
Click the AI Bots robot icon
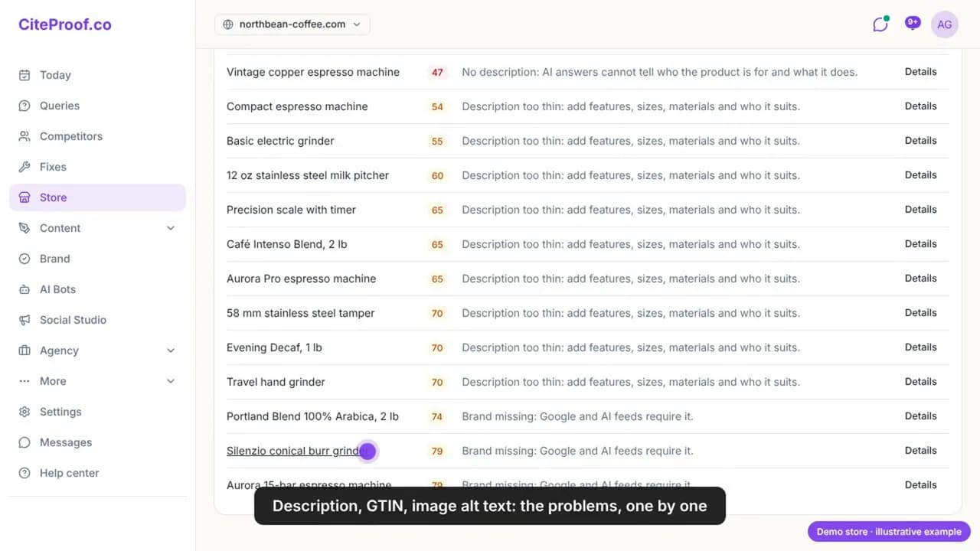(x=24, y=289)
